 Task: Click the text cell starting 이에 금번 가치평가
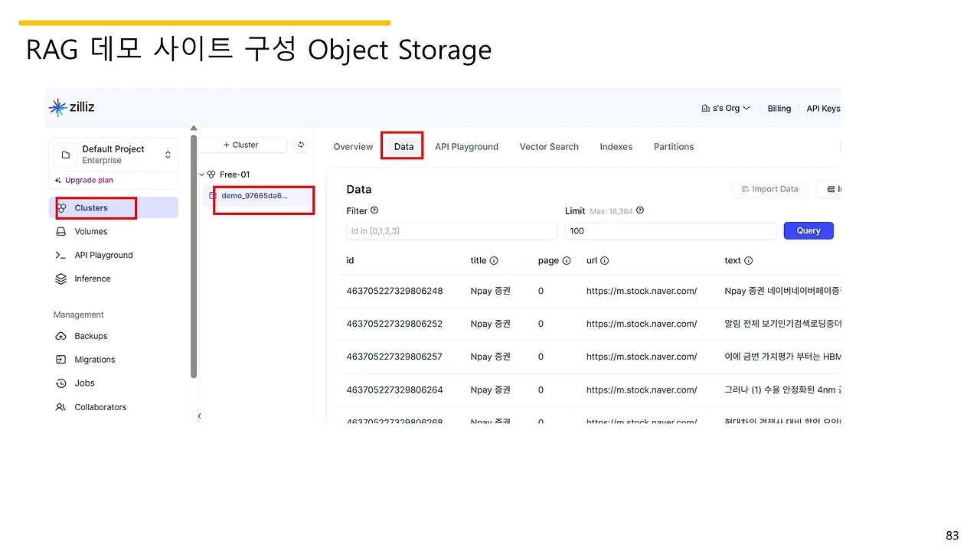(782, 357)
